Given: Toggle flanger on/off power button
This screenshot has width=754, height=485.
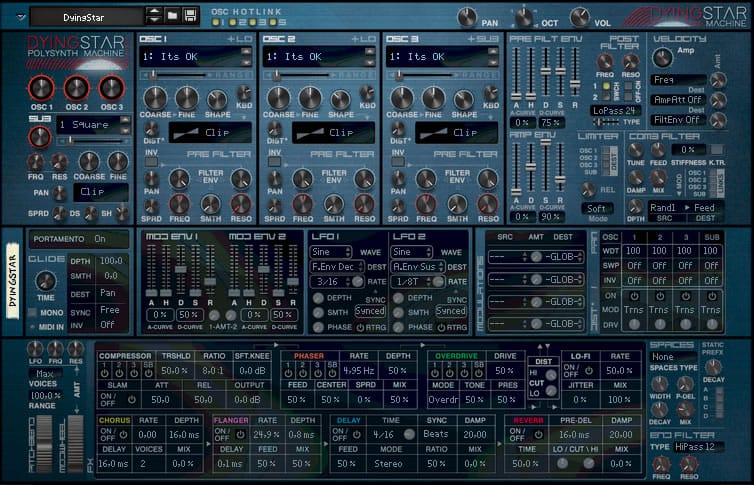Looking at the screenshot, I should coord(240,434).
